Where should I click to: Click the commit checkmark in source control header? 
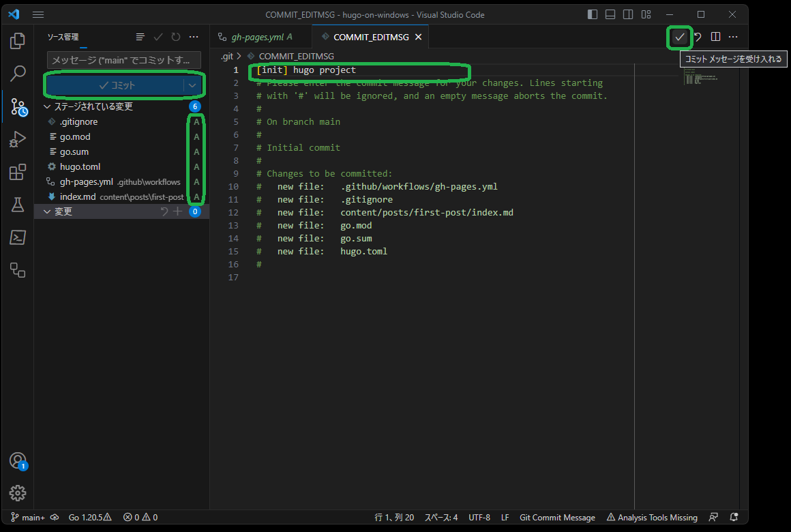(158, 37)
